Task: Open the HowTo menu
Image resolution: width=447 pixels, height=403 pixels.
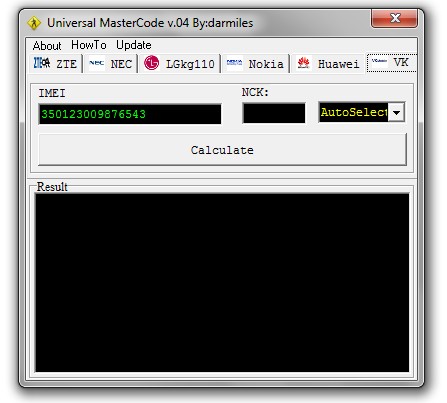Action: [89, 45]
